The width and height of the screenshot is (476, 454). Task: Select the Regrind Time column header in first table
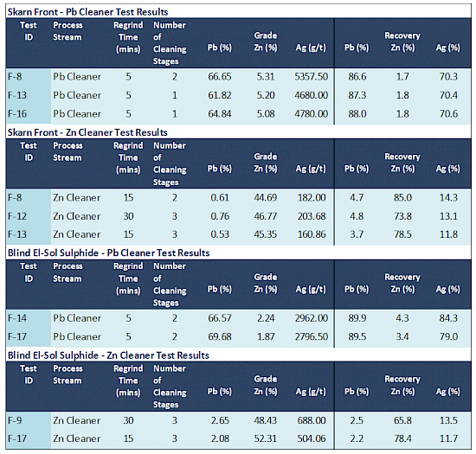pos(128,37)
